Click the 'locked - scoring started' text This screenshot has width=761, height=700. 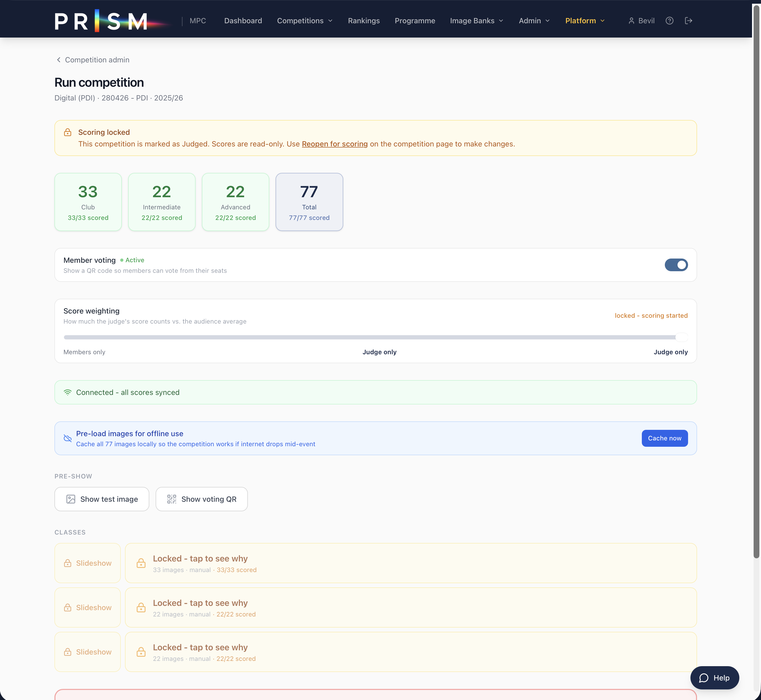[651, 316]
